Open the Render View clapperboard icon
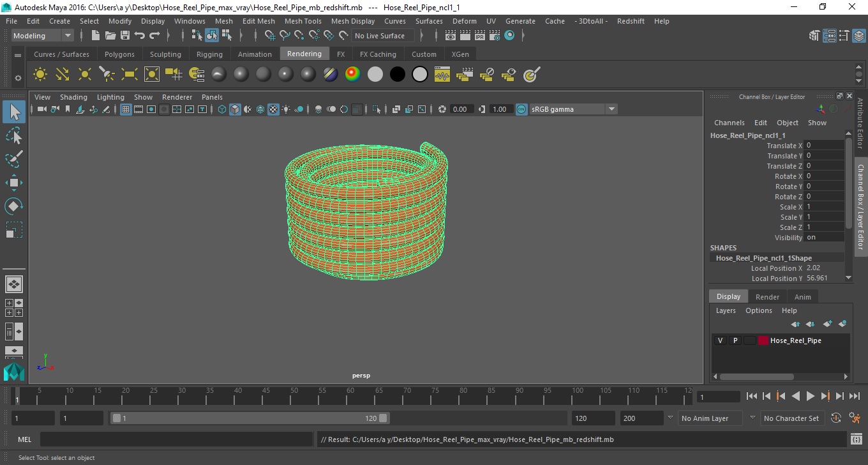The width and height of the screenshot is (868, 465). pyautogui.click(x=451, y=36)
